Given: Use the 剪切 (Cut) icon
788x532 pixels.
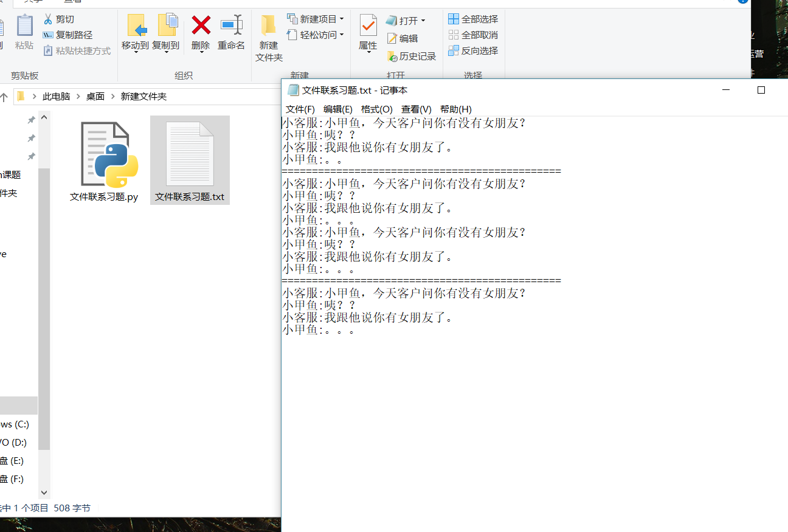Looking at the screenshot, I should (59, 20).
